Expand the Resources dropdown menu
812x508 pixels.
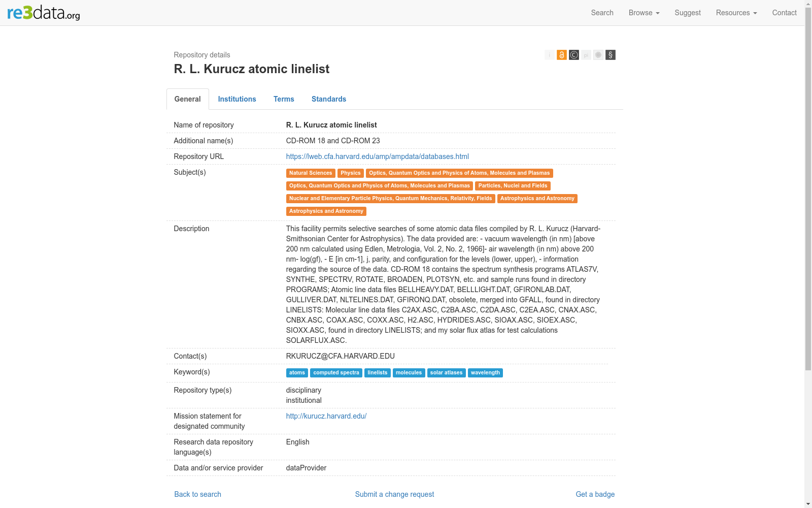(736, 13)
